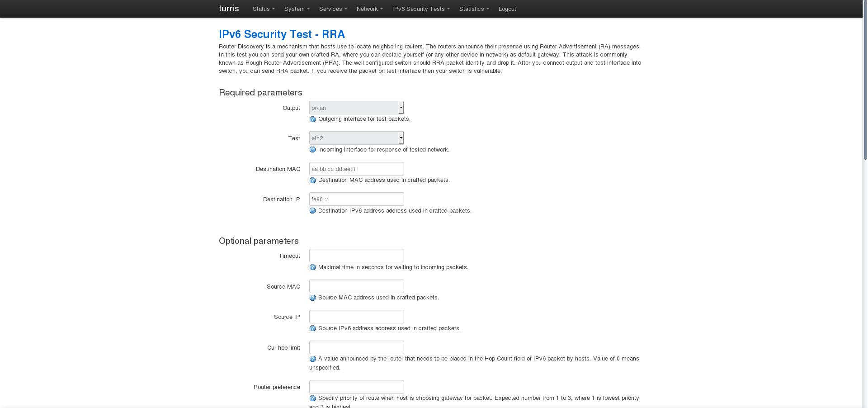Click help icon under Cur hop limit field
The height and width of the screenshot is (408, 868).
tap(312, 359)
